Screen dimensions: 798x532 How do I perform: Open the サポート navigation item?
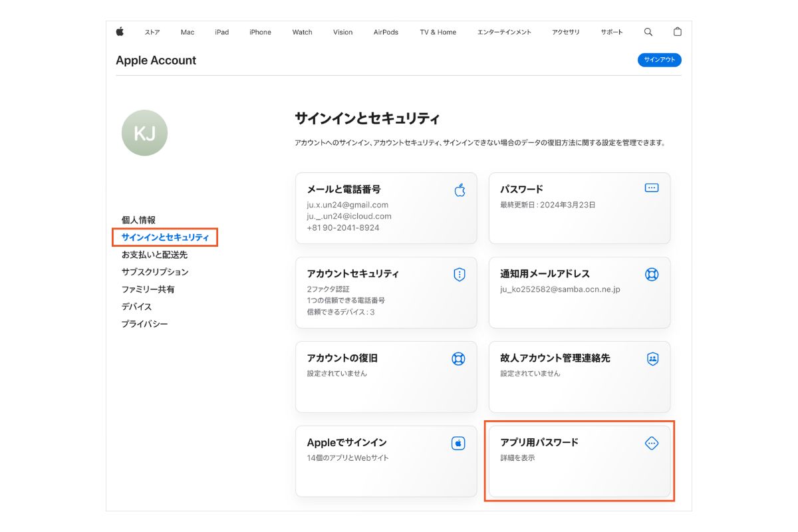pyautogui.click(x=612, y=32)
